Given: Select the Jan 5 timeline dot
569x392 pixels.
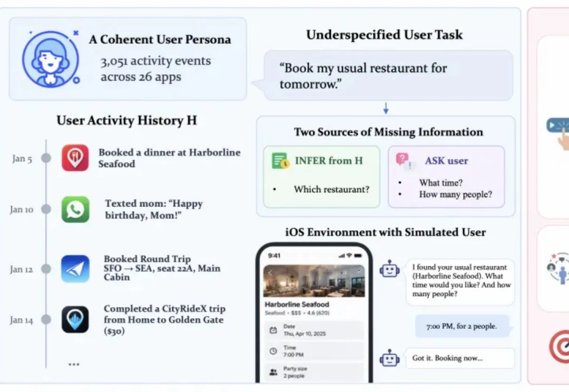Looking at the screenshot, I should [46, 158].
